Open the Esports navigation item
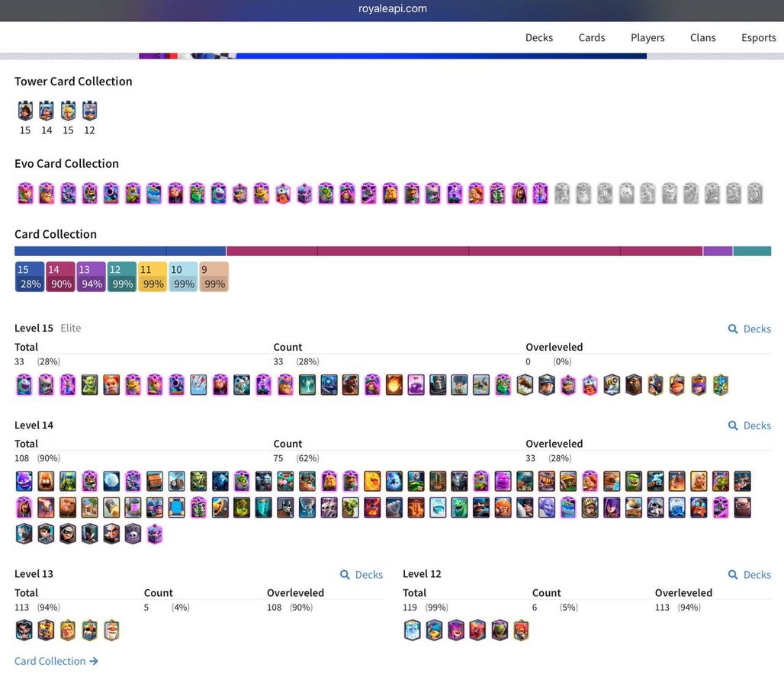Viewport: 784px width, 680px height. tap(759, 37)
